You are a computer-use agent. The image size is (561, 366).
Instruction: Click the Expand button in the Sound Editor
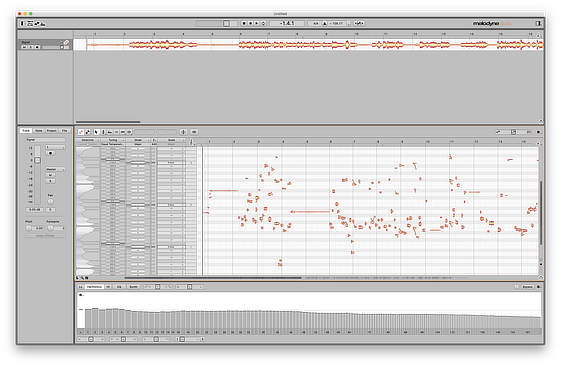[527, 287]
